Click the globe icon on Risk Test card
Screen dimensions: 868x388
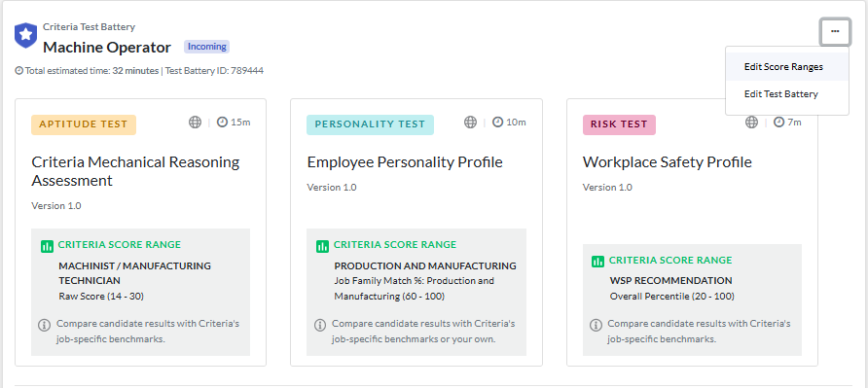[x=751, y=123]
